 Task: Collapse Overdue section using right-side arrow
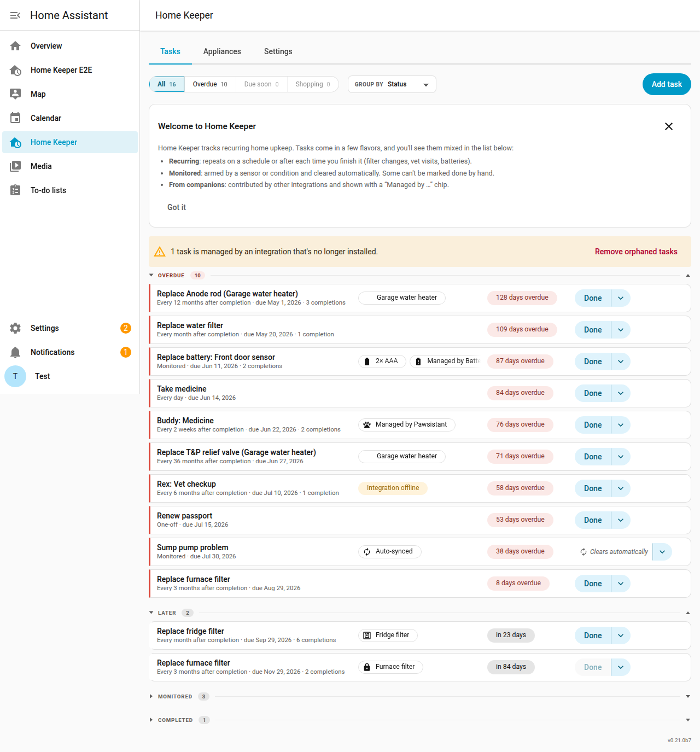(688, 276)
